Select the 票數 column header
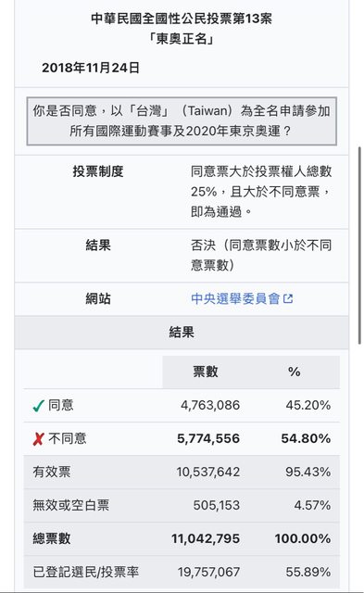 point(206,372)
